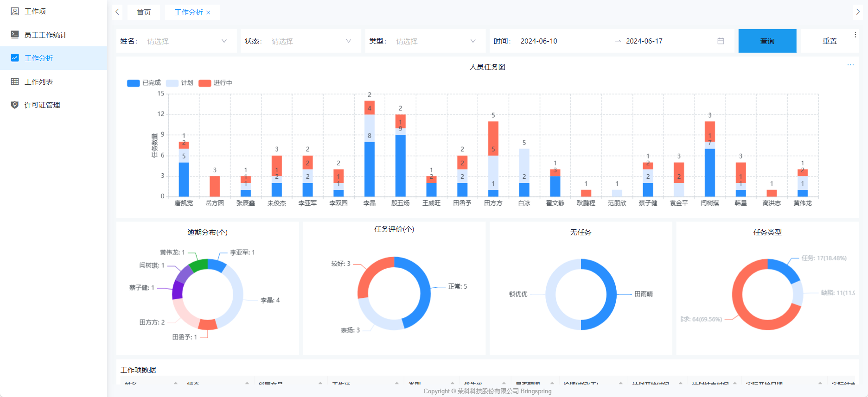Toggle the 已完成 legend series

pos(134,83)
